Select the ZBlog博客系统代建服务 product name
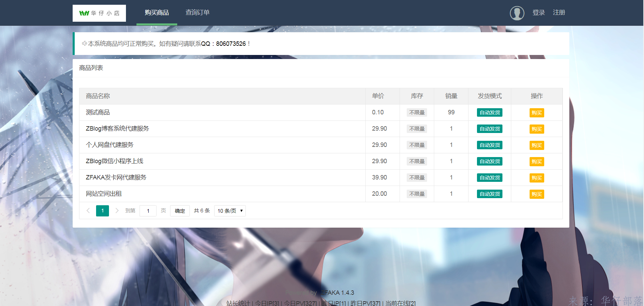The width and height of the screenshot is (644, 306). 117,129
